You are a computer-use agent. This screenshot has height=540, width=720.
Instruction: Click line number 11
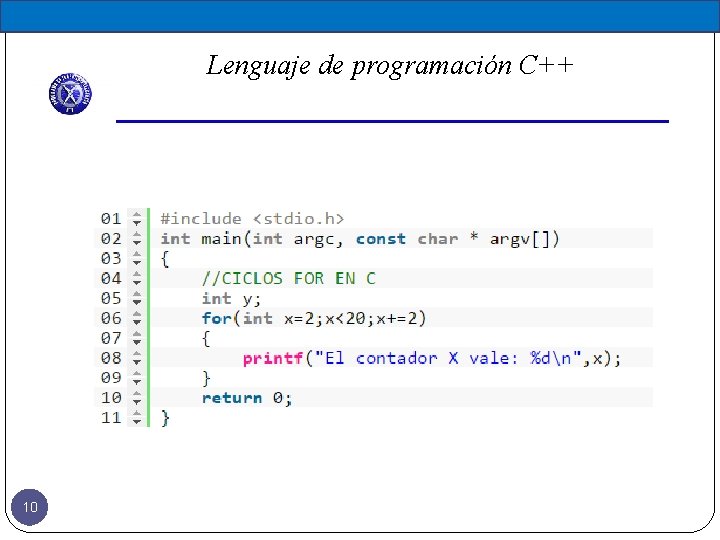pyautogui.click(x=111, y=418)
